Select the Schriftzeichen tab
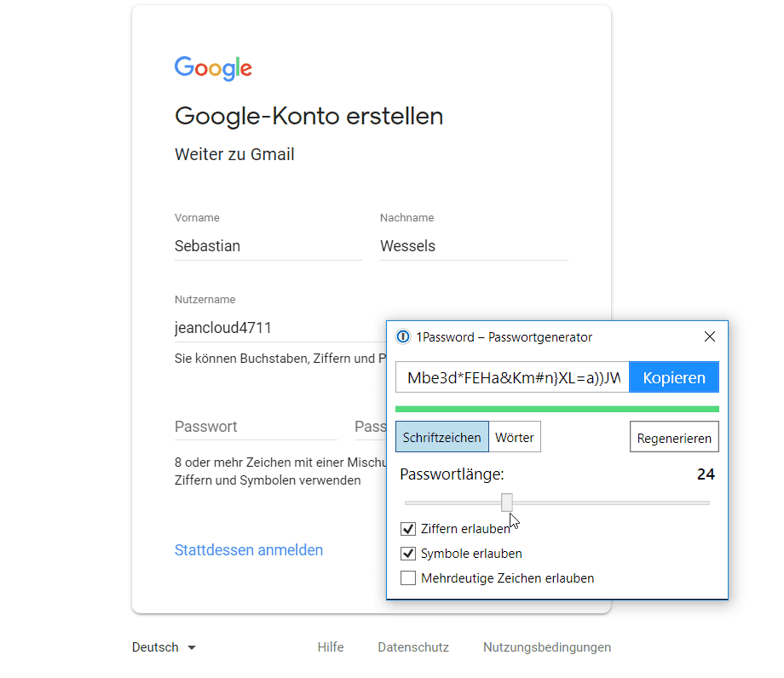 [442, 437]
